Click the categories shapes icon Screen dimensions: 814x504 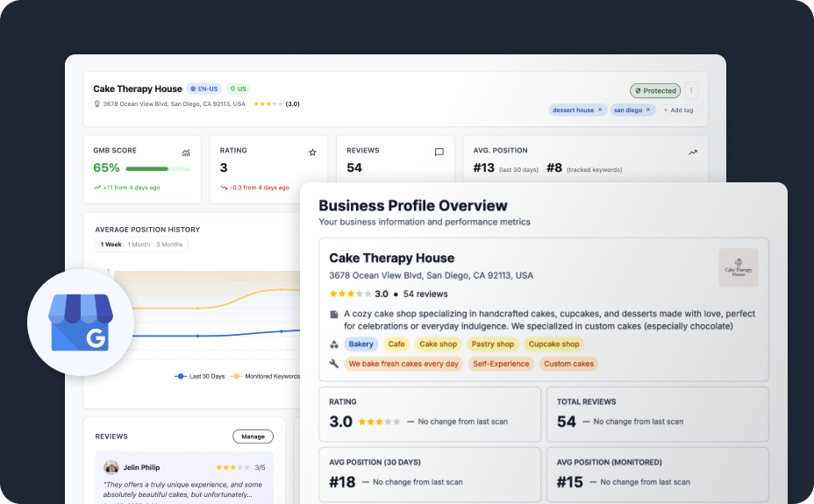pos(334,344)
